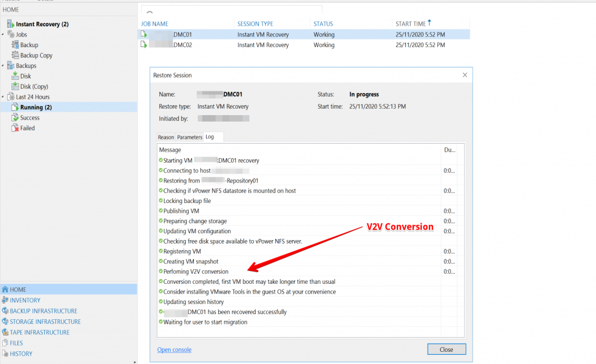596x364 pixels.
Task: Open the FILES view
Action: [x=16, y=342]
